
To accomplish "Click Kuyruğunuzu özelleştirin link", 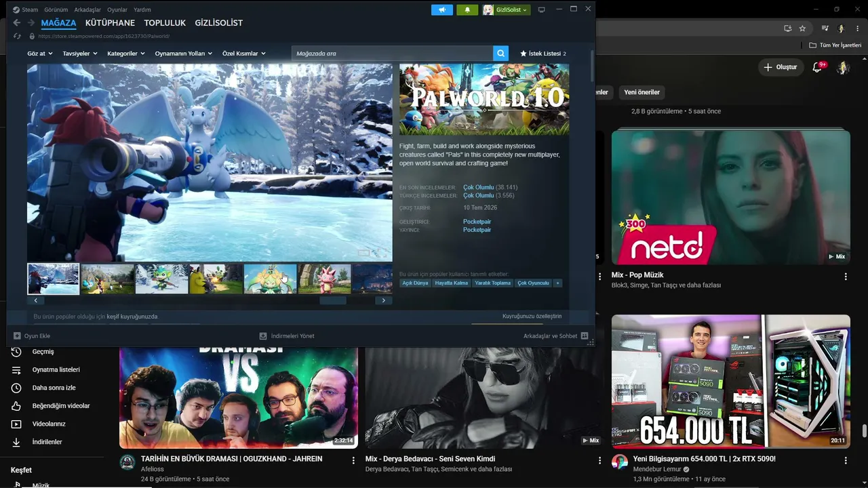I will (x=532, y=317).
